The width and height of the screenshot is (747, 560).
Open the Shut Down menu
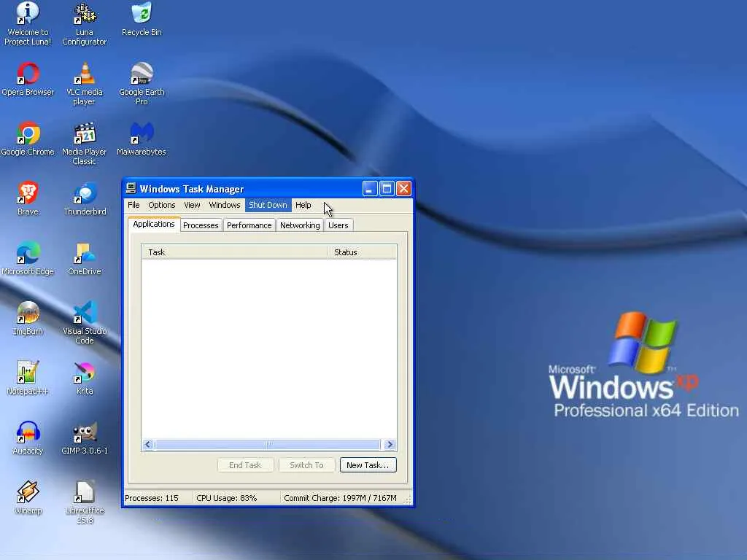268,205
